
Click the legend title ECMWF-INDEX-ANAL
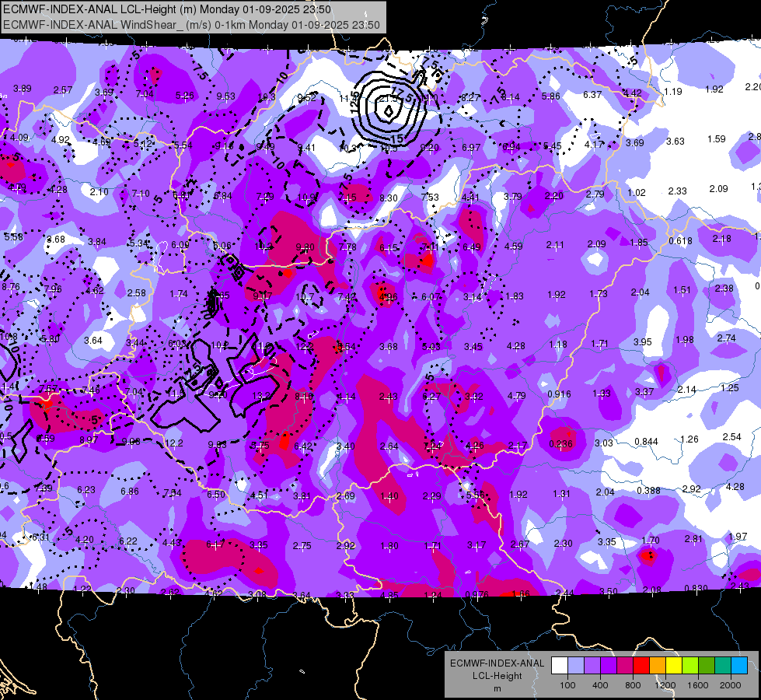497,663
